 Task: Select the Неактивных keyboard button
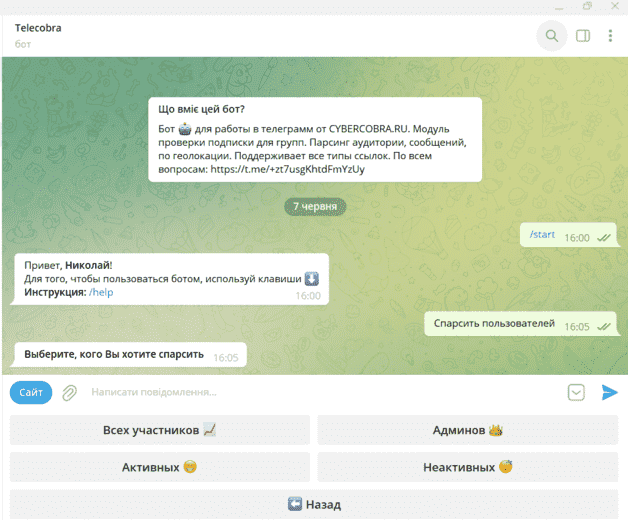[x=467, y=467]
